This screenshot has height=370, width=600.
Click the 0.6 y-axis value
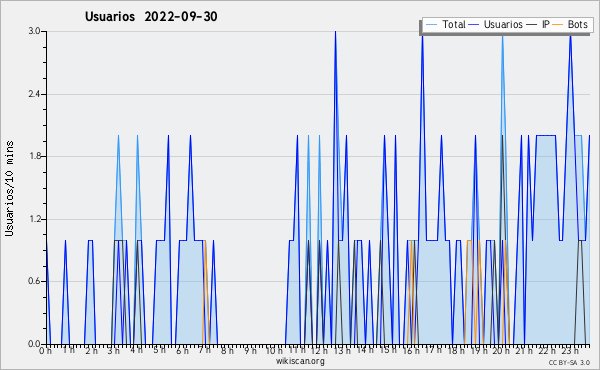tap(34, 281)
